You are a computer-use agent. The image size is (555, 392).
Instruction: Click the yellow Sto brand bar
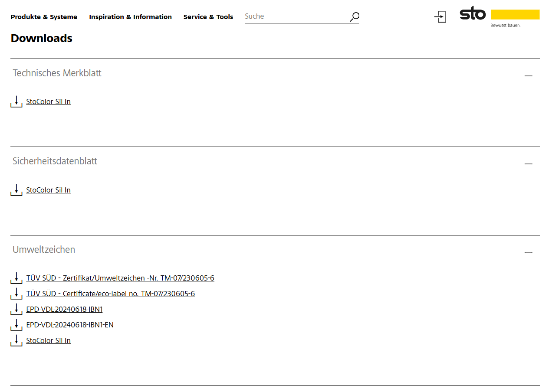515,15
